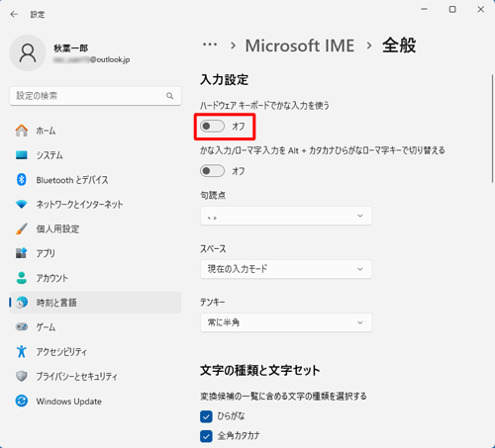The height and width of the screenshot is (448, 495).
Task: Open アカウント settings
Action: coord(95,278)
